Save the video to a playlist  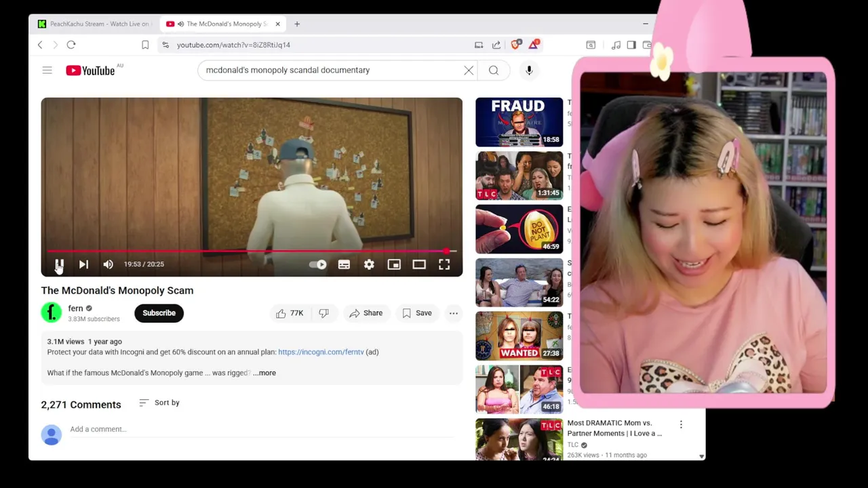click(x=416, y=313)
